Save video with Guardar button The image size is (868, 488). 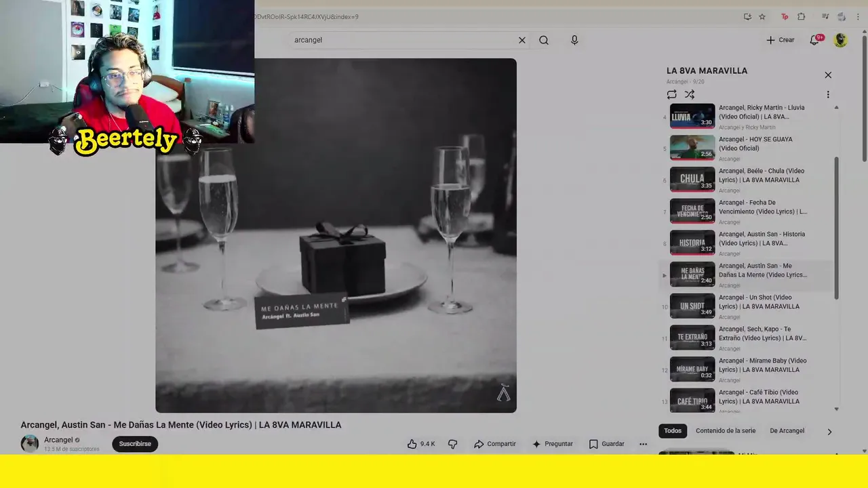click(606, 444)
